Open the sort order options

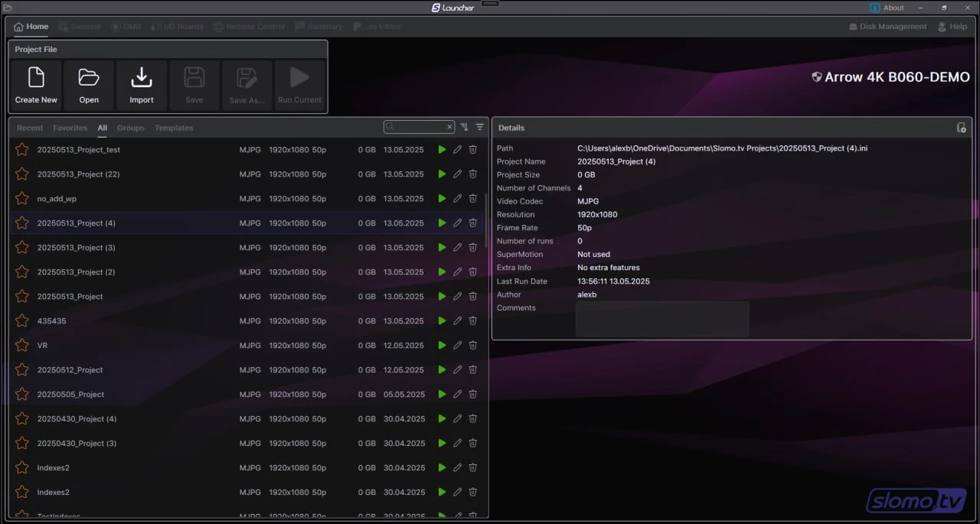(x=464, y=127)
